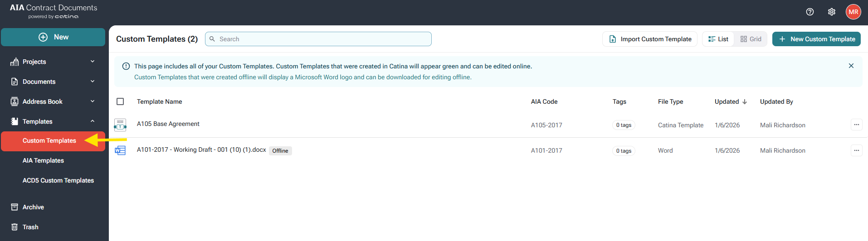Open the help question mark icon
The image size is (868, 241).
(x=810, y=12)
